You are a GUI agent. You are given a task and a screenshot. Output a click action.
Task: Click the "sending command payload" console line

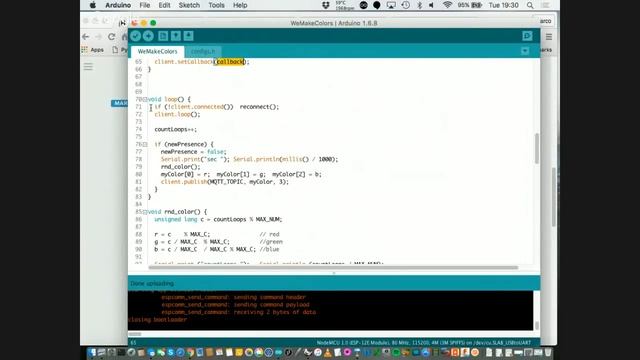(x=235, y=305)
